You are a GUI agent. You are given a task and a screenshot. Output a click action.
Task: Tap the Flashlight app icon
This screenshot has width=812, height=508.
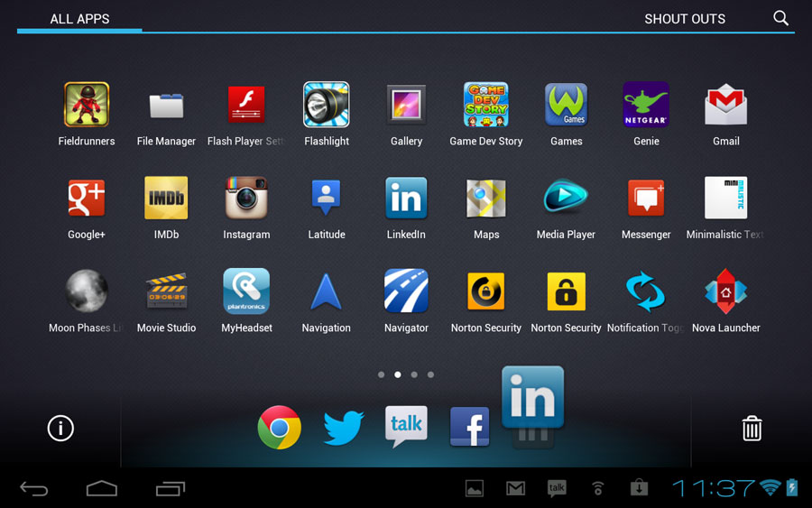click(x=327, y=105)
